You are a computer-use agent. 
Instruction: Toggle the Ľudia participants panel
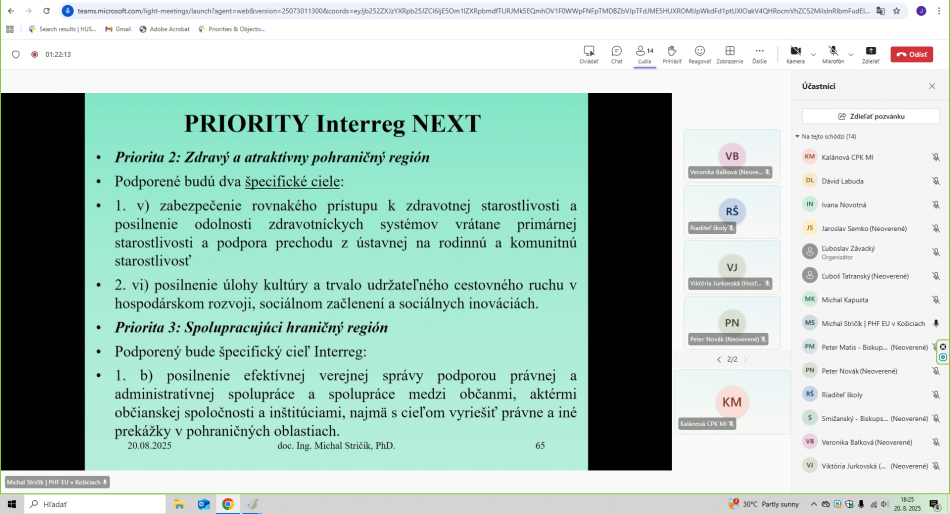click(644, 53)
